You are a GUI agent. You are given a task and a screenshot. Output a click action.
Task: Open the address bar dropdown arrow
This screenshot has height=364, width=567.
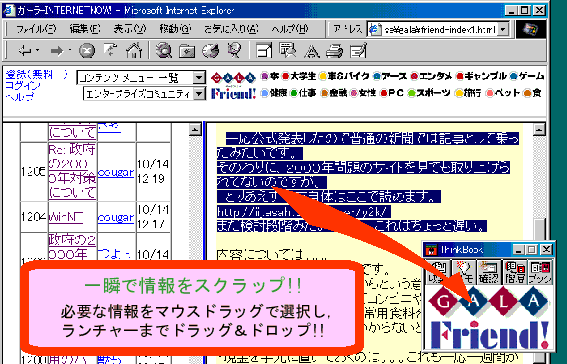(x=503, y=29)
